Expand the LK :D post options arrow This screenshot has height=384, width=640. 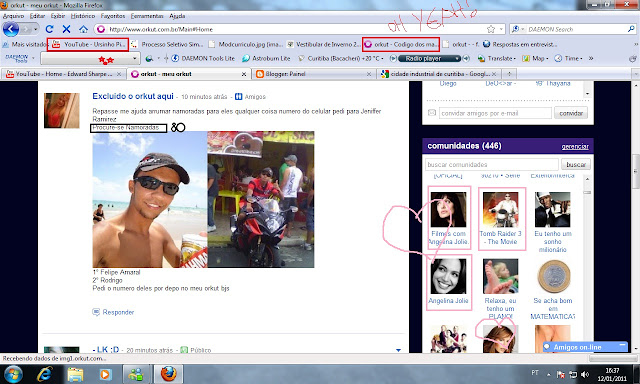point(398,350)
